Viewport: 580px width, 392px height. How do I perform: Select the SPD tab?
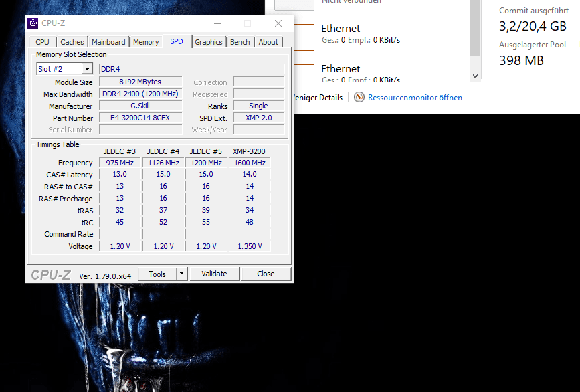(x=177, y=41)
